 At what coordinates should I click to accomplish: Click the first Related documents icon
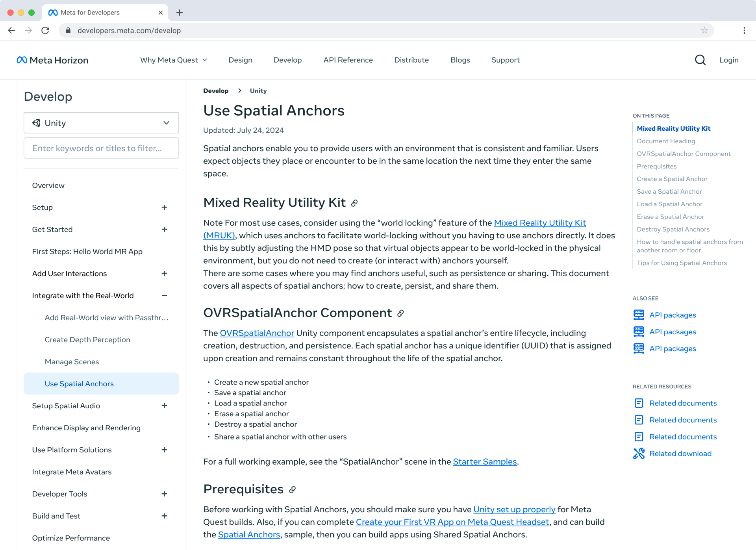tap(639, 403)
